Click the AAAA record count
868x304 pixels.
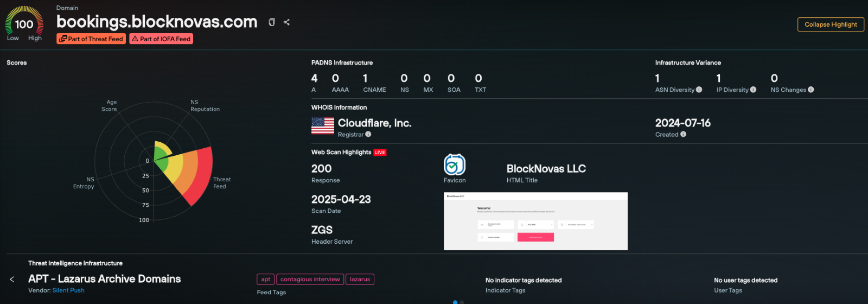pos(335,78)
